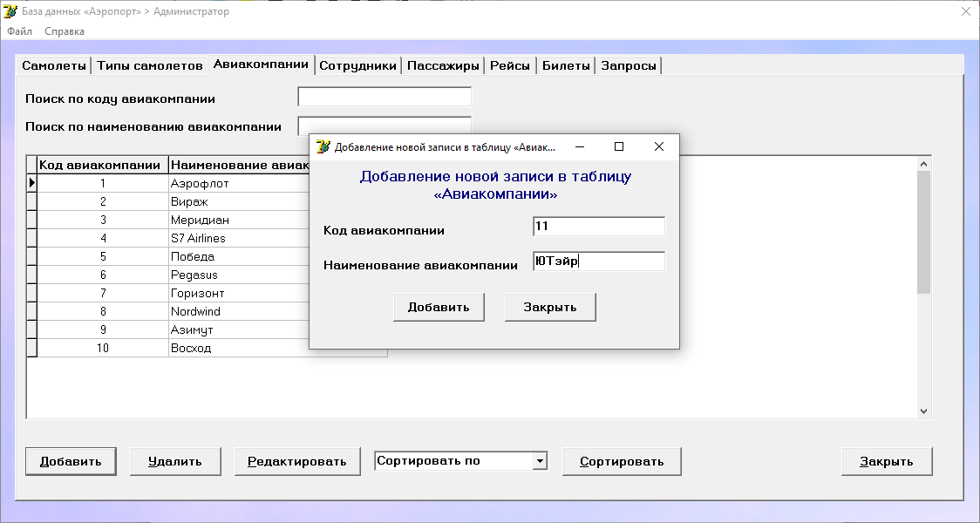Click the table scrollbar up arrow

pyautogui.click(x=923, y=164)
